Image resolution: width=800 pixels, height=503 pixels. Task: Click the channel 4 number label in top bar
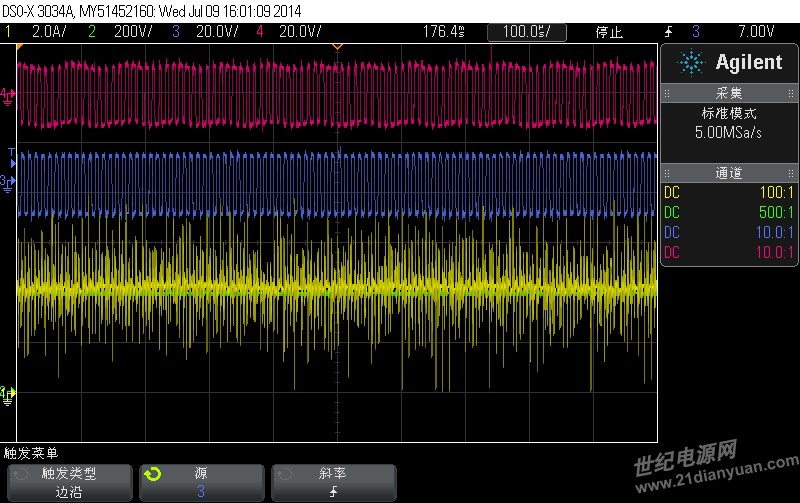point(260,32)
